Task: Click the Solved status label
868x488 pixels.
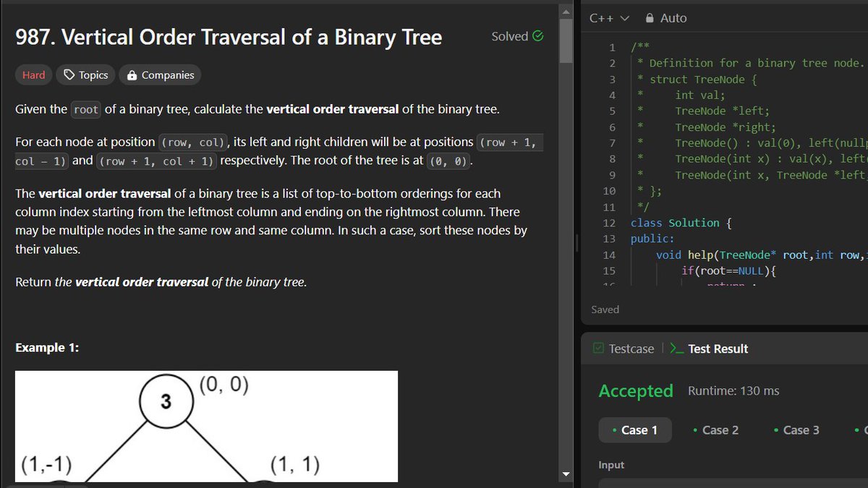Action: click(510, 36)
